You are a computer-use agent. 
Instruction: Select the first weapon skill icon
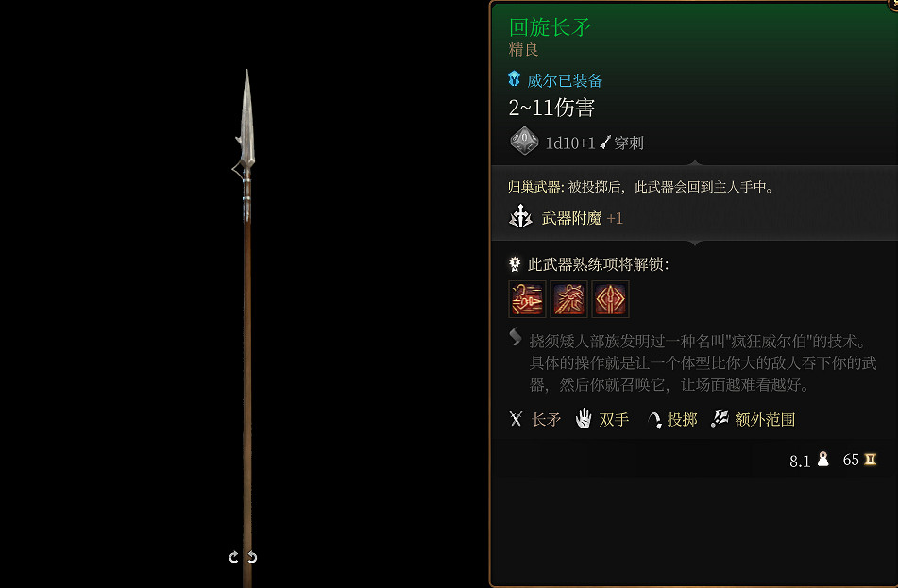[x=527, y=299]
